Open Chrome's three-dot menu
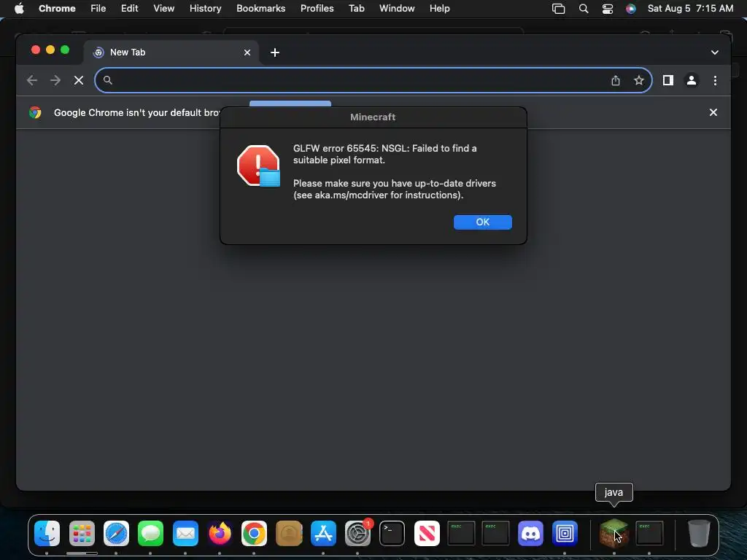Screen dimensions: 747x560 pos(715,80)
